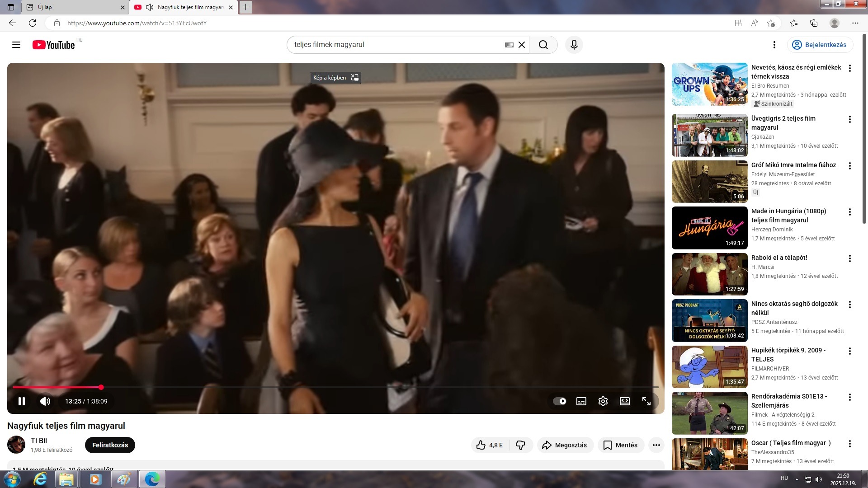The height and width of the screenshot is (488, 868).
Task: Open a new browser tab
Action: [x=245, y=7]
